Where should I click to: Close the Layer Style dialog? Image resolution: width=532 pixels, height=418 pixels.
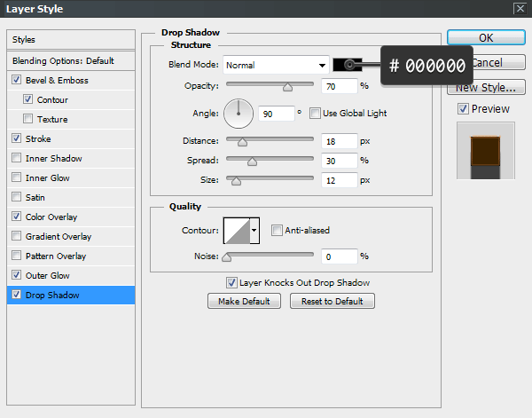[x=519, y=8]
